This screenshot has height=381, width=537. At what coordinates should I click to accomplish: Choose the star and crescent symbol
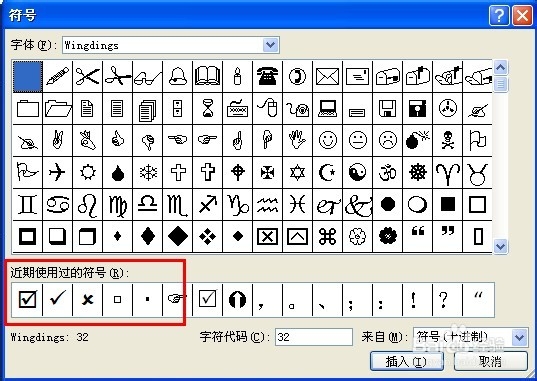point(327,172)
